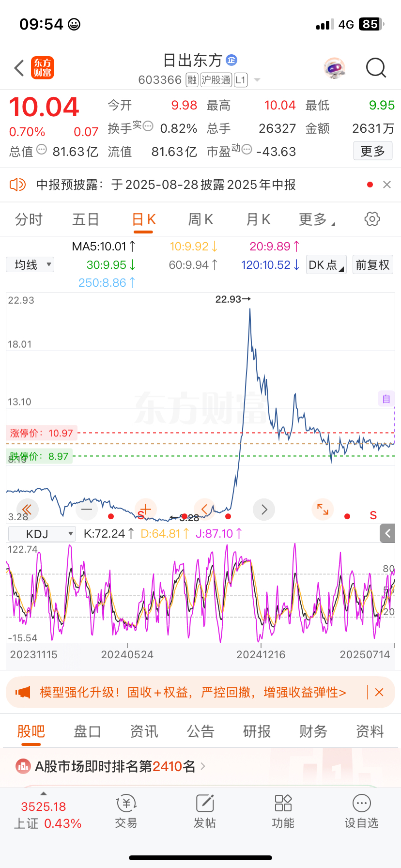Tap the 总值 info bubble icon
This screenshot has width=401, height=868.
click(42, 149)
